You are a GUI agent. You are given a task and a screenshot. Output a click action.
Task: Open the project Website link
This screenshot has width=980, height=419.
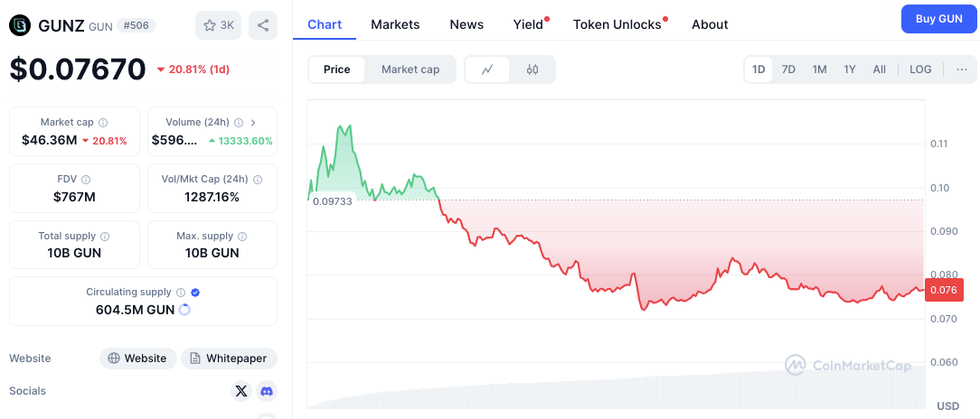point(138,358)
